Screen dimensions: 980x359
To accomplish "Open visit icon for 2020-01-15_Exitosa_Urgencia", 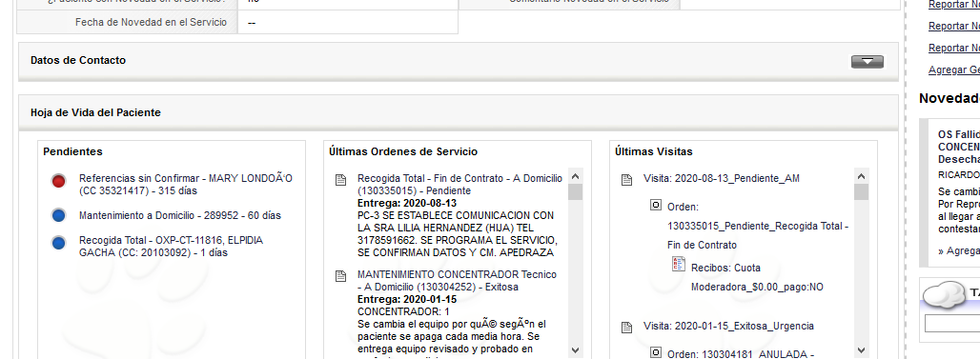I will (627, 328).
